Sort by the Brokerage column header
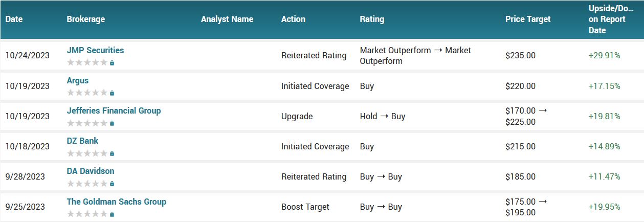This screenshot has height=222, width=644. point(86,19)
